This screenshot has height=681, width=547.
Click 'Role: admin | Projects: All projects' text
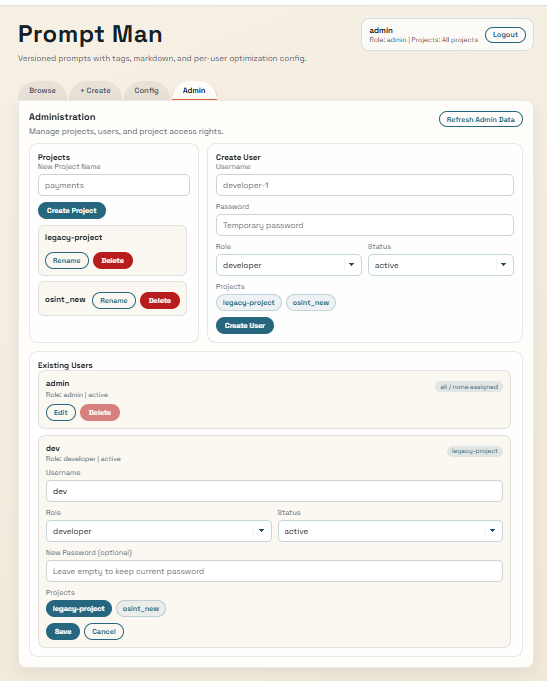click(424, 40)
